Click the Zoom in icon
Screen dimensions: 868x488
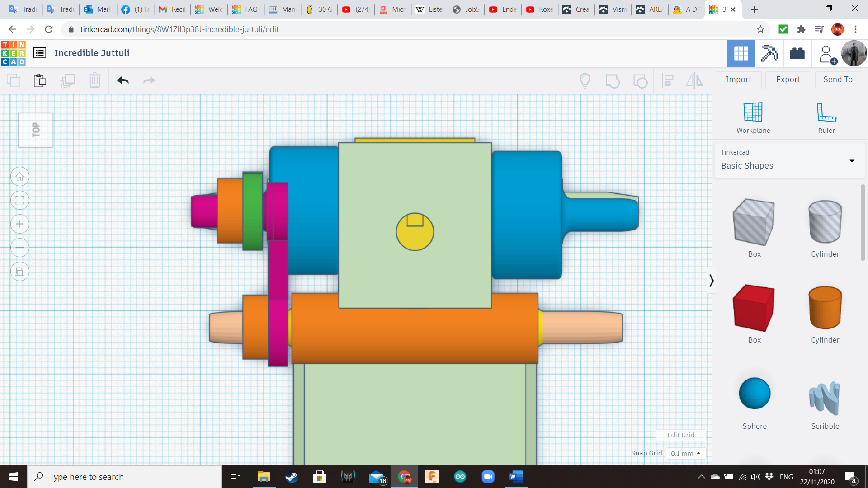(20, 224)
